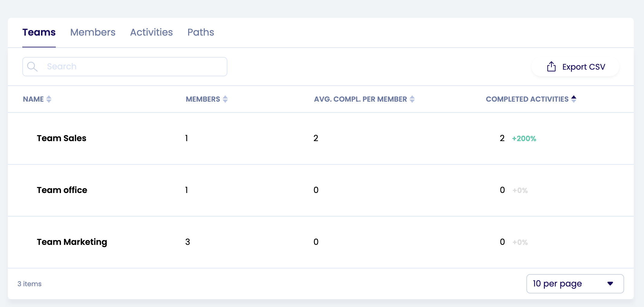Open the Team Marketing row
Image resolution: width=644 pixels, height=307 pixels.
tap(72, 242)
